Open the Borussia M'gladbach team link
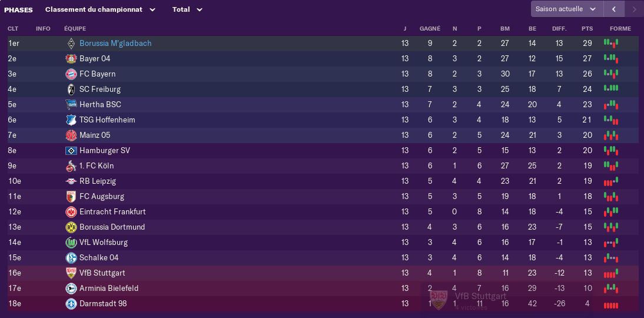The width and height of the screenshot is (644, 318). click(115, 44)
